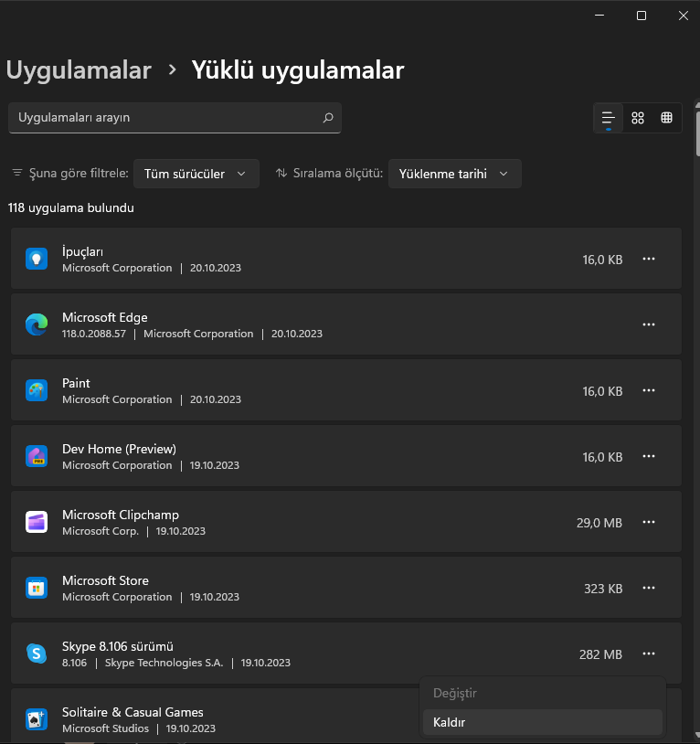Click the vertical scrollbar thumb
The width and height of the screenshot is (700, 744).
697,133
